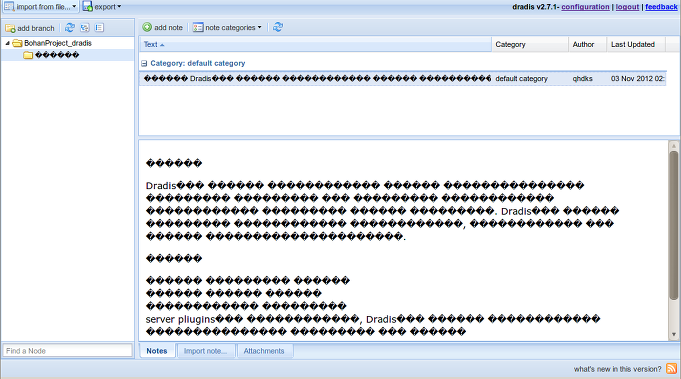Click the logout link
This screenshot has width=681, height=379.
[627, 7]
